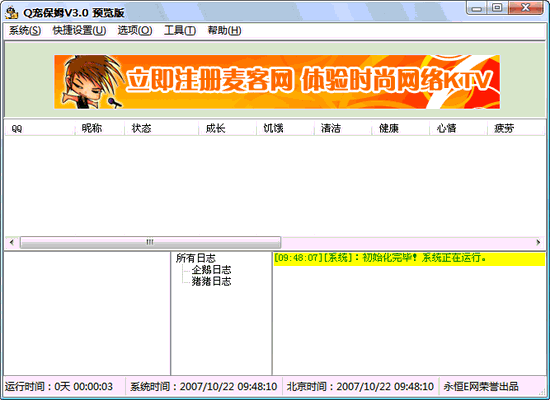Screen dimensions: 550x400
Task: Click the 心情 column header
Action: (459, 128)
